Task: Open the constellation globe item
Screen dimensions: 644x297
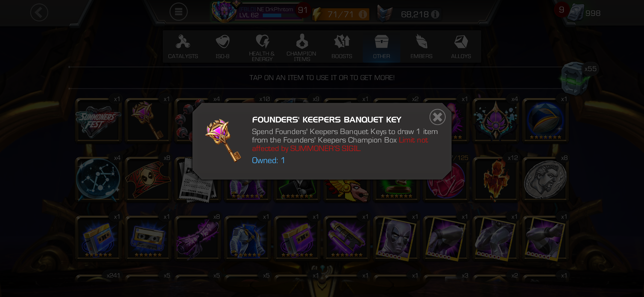Action: click(x=98, y=179)
